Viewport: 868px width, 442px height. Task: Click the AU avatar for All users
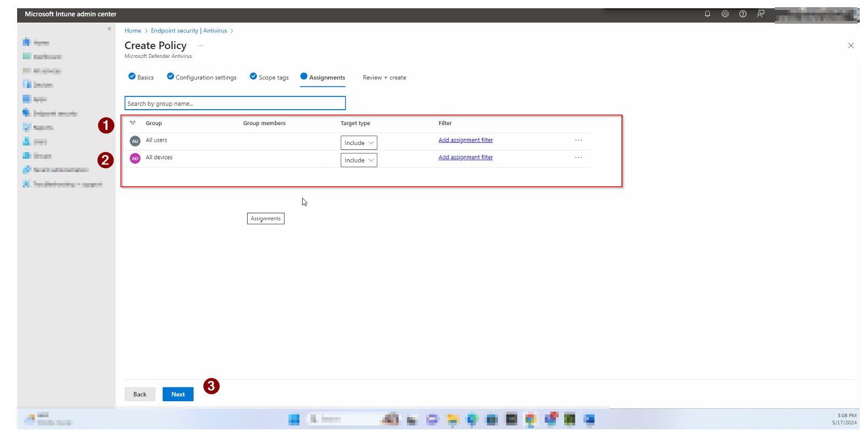click(x=135, y=141)
